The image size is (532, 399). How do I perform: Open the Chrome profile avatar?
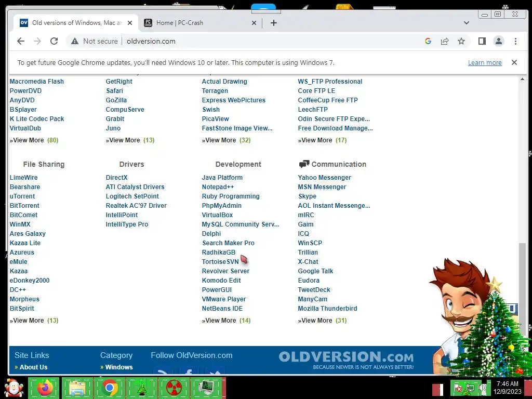click(498, 41)
